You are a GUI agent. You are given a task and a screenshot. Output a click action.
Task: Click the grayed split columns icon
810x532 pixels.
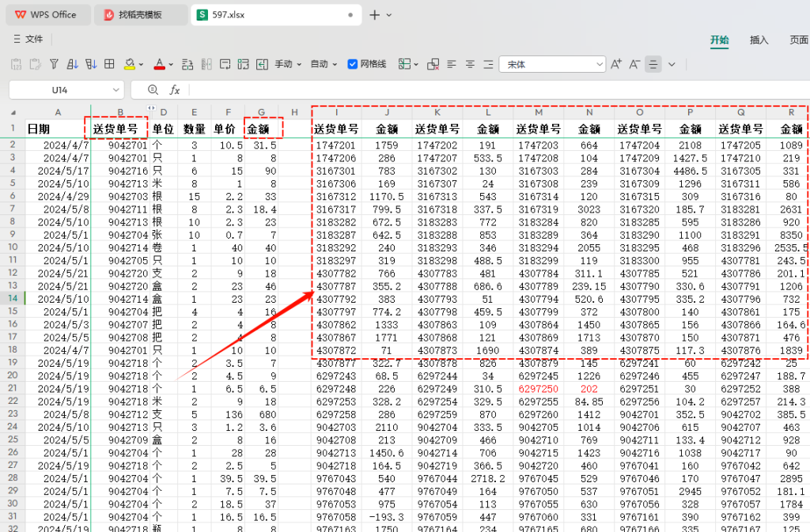click(x=206, y=64)
